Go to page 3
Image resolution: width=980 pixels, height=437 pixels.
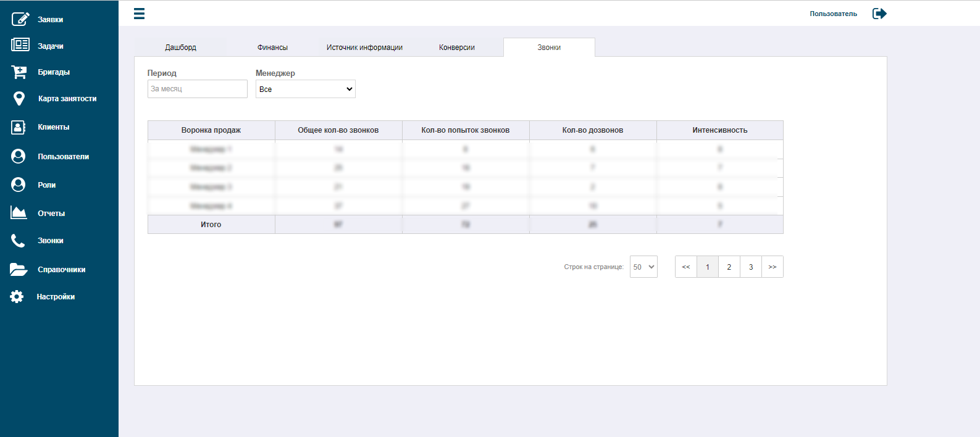tap(751, 267)
